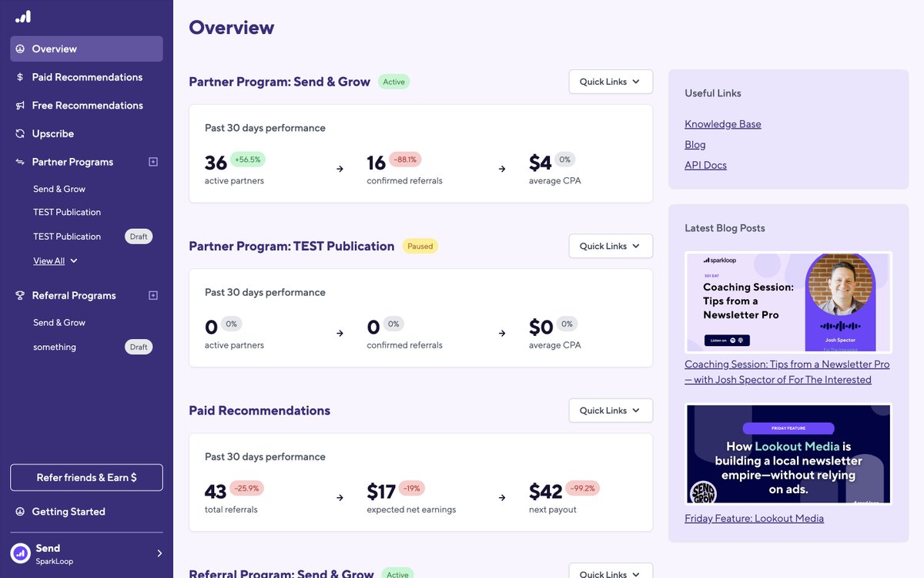Go to Overview in sidebar

click(x=86, y=49)
